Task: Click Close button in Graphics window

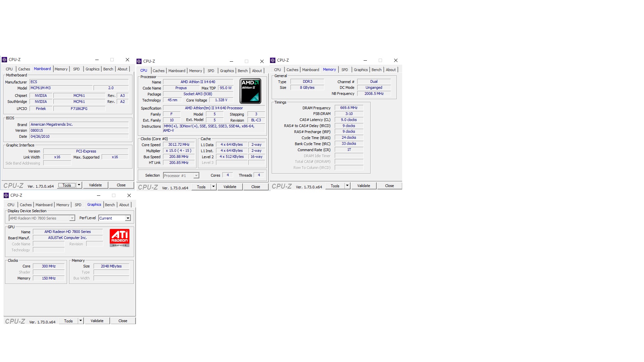Action: pyautogui.click(x=123, y=321)
